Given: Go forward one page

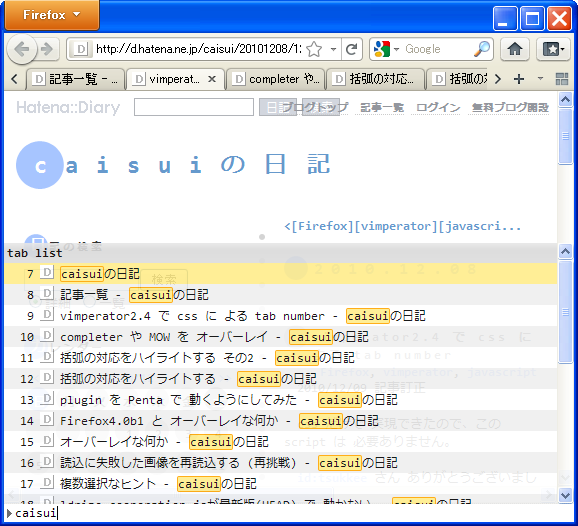Looking at the screenshot, I should (47, 49).
